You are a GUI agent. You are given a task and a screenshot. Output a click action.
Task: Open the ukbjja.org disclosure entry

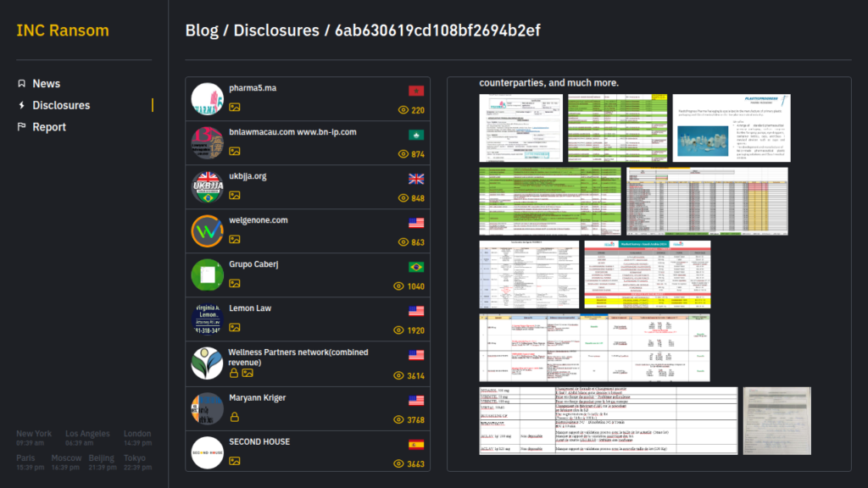(308, 187)
